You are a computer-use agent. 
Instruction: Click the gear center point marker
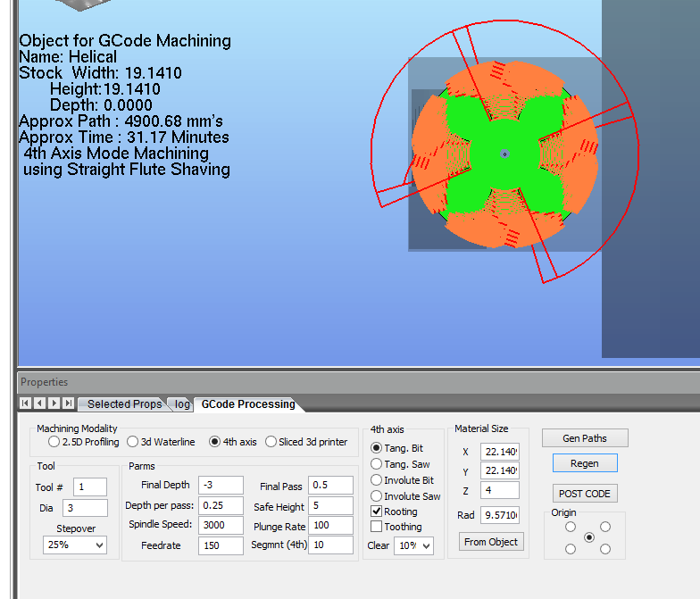coord(505,154)
